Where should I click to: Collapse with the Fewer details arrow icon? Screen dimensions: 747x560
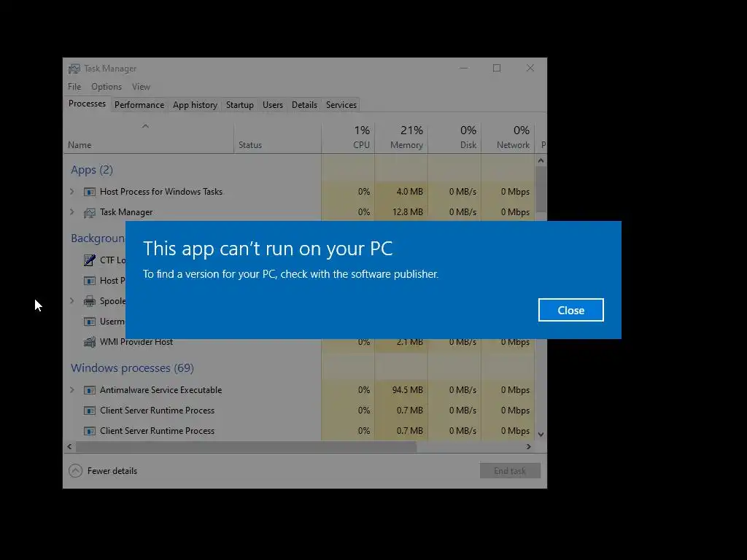(x=75, y=471)
